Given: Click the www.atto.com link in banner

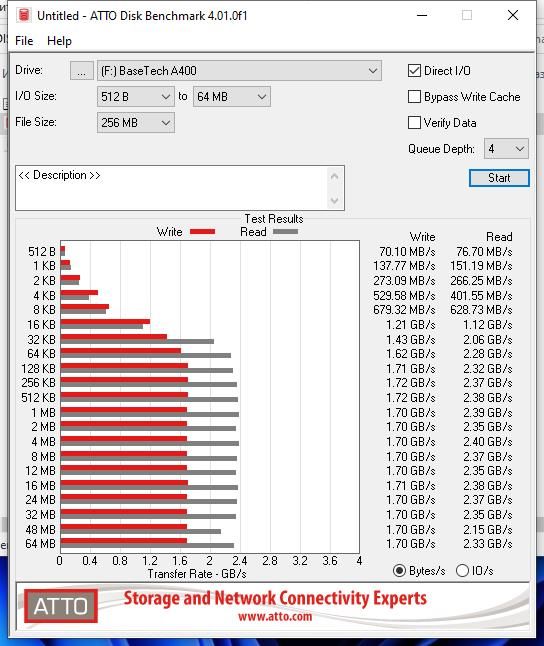Looking at the screenshot, I should click(275, 617).
